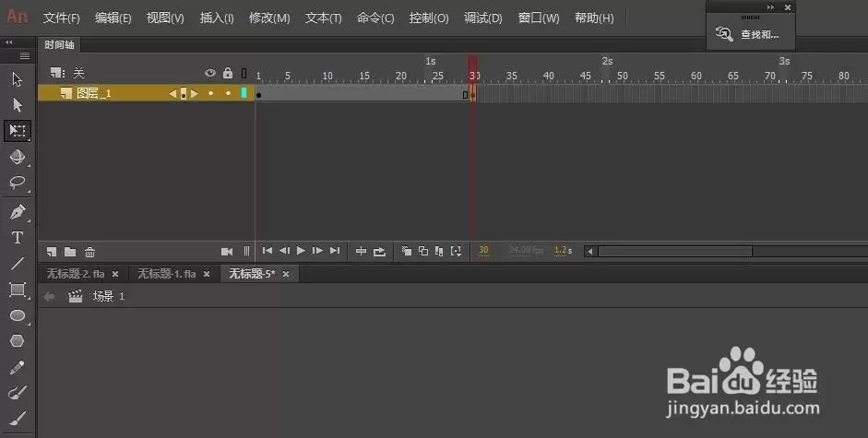Viewport: 868px width, 438px height.
Task: Open the 文件(F) menu
Action: click(62, 18)
